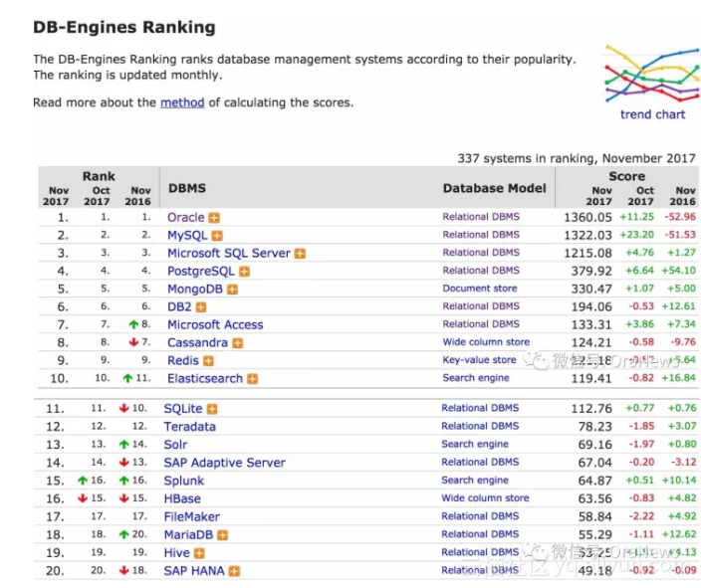Click the plus icon beside PostgreSQL
This screenshot has height=588, width=701.
point(245,272)
